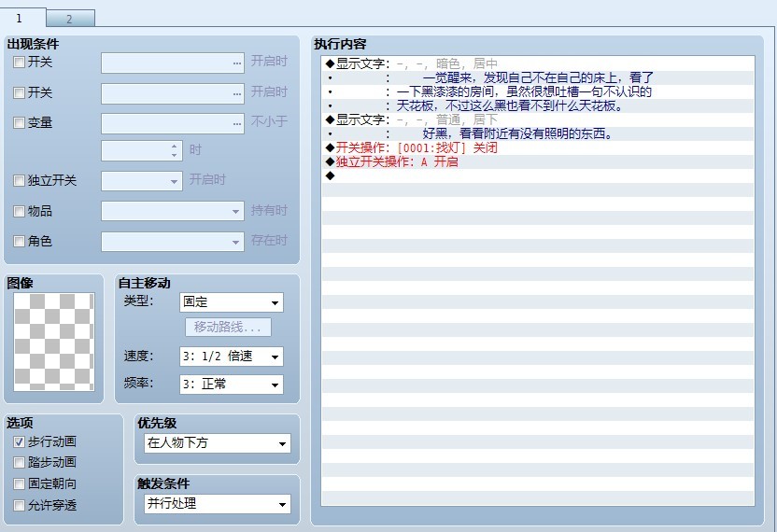Tick the 变量 condition checkbox
Screen dimensions: 777x532
[19, 122]
